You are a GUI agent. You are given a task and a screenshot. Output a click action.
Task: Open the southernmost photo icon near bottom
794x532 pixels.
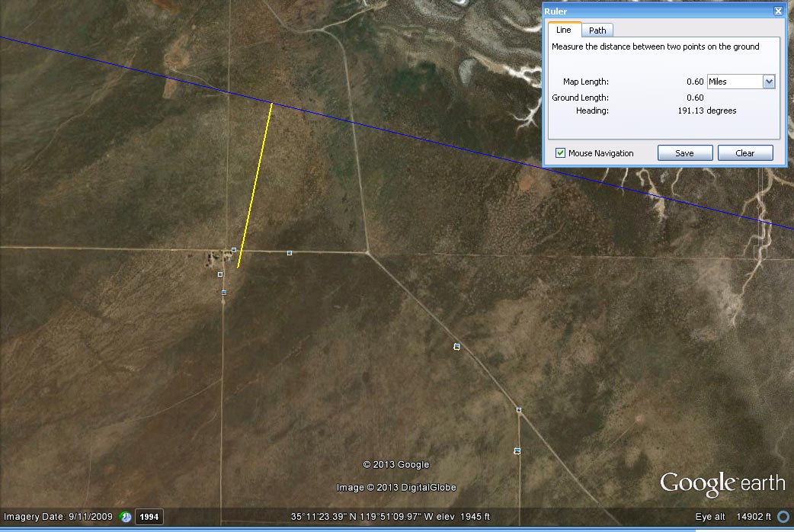click(x=517, y=451)
